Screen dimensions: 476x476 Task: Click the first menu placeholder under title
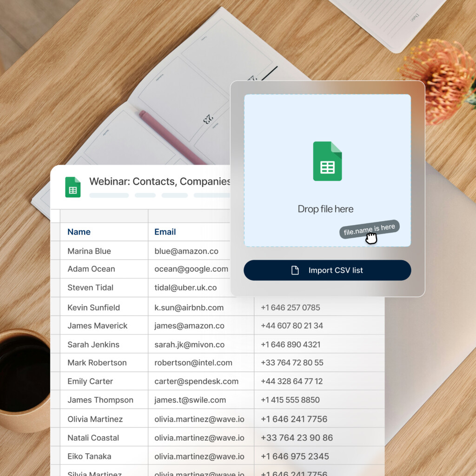(x=109, y=195)
